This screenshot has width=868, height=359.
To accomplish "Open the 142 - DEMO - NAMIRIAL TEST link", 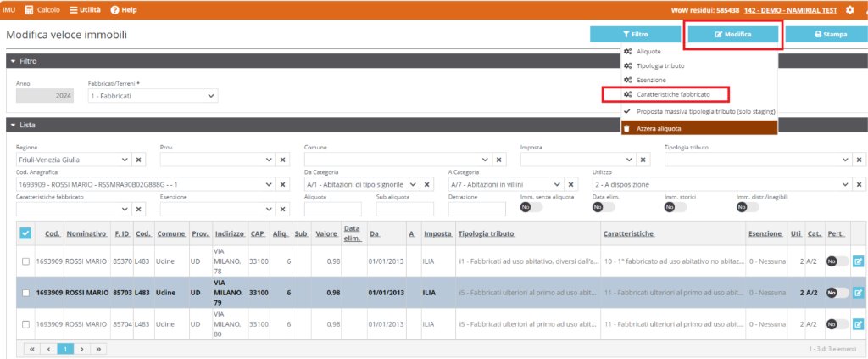I will tap(791, 10).
